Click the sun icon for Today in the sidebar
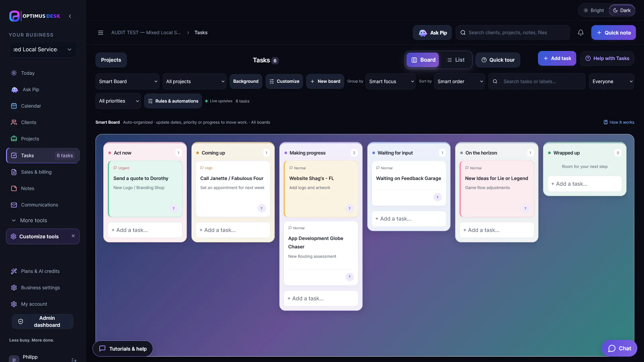 pos(14,73)
